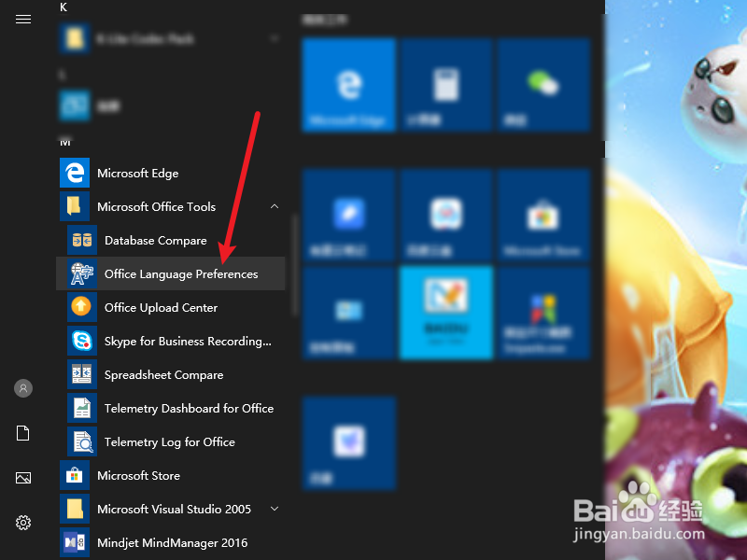747x560 pixels.
Task: Click the Microsoft Office Tools folder icon
Action: click(75, 206)
